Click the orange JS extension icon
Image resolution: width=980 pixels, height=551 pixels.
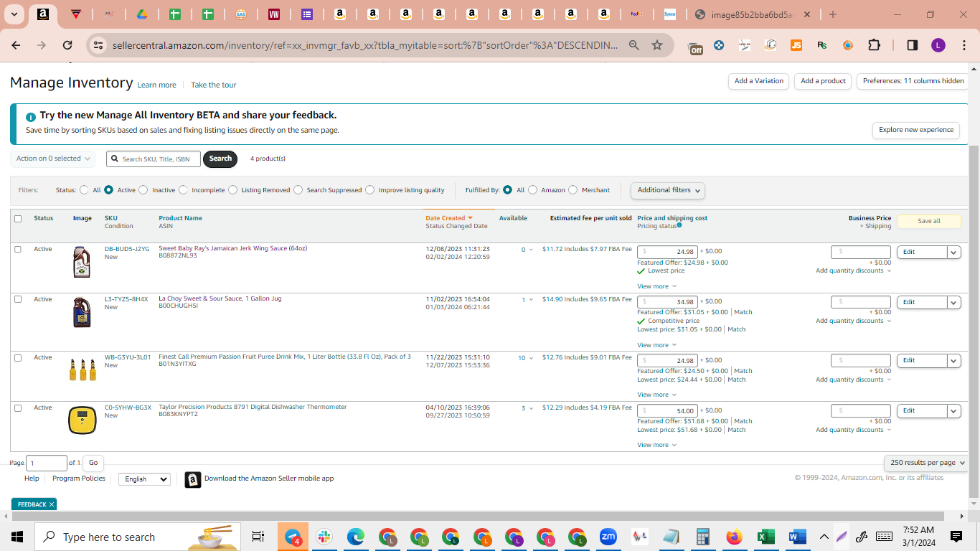[x=796, y=45]
